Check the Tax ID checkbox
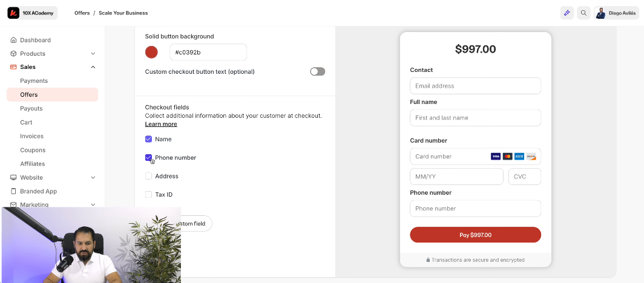 (x=149, y=195)
